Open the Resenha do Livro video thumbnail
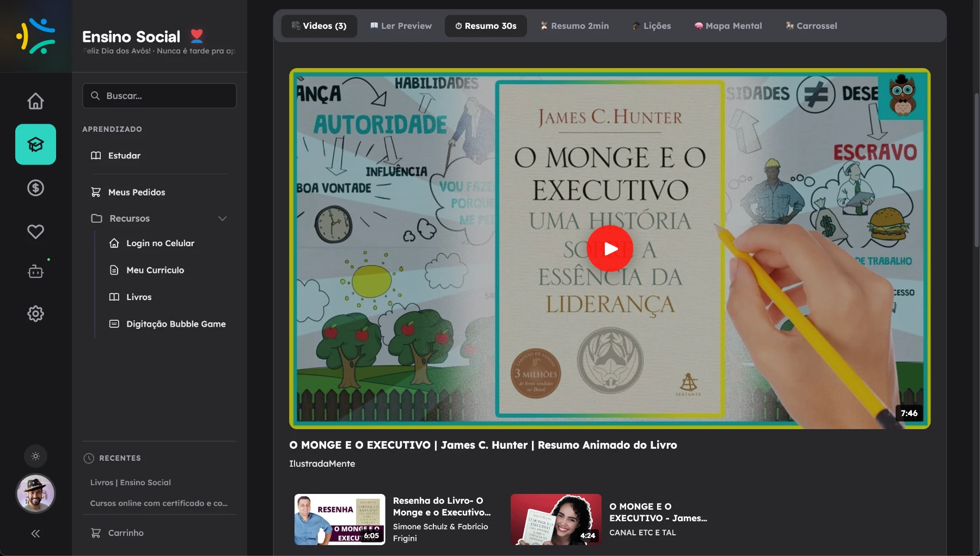This screenshot has height=556, width=980. point(340,520)
